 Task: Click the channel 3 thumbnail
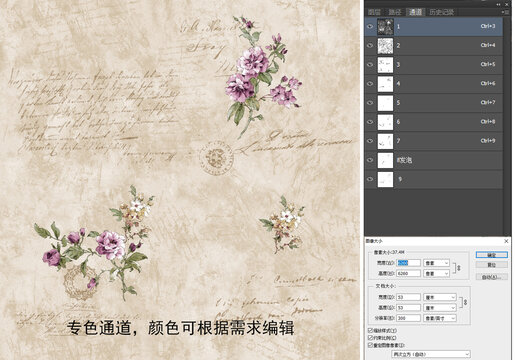(385, 65)
